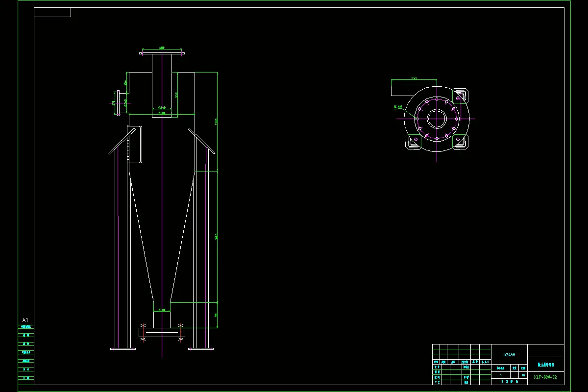Pick the central bore circle in the top view

coord(436,119)
